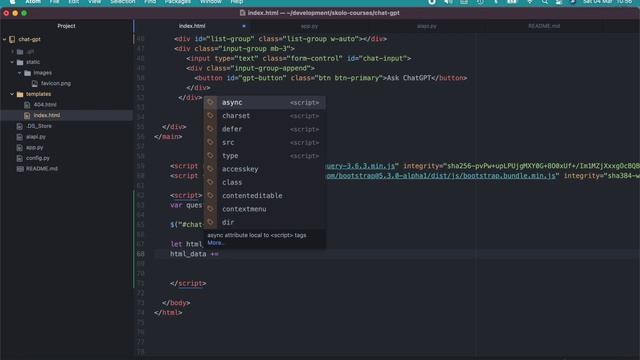The image size is (640, 360).
Task: Switch to the aiapi.py editor tab
Action: coord(427,26)
